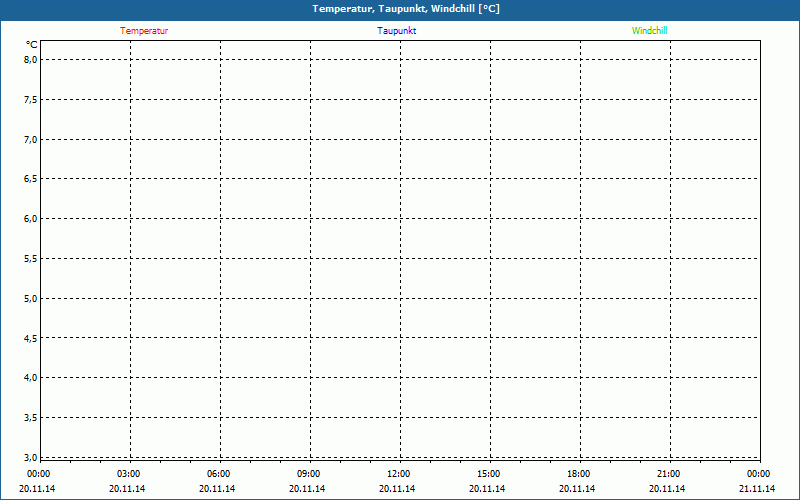Select the blue Taupunkt legend label

[x=396, y=31]
